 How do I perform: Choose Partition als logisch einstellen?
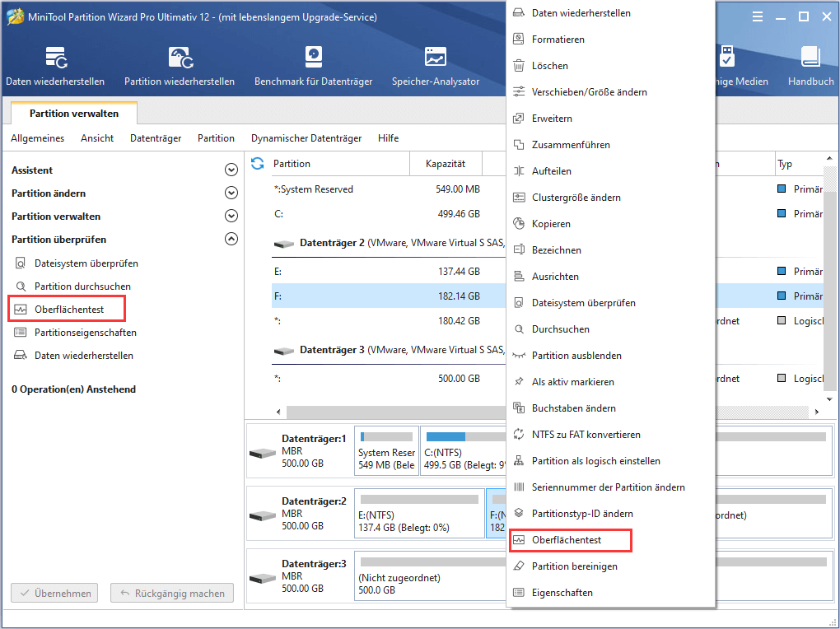[595, 460]
